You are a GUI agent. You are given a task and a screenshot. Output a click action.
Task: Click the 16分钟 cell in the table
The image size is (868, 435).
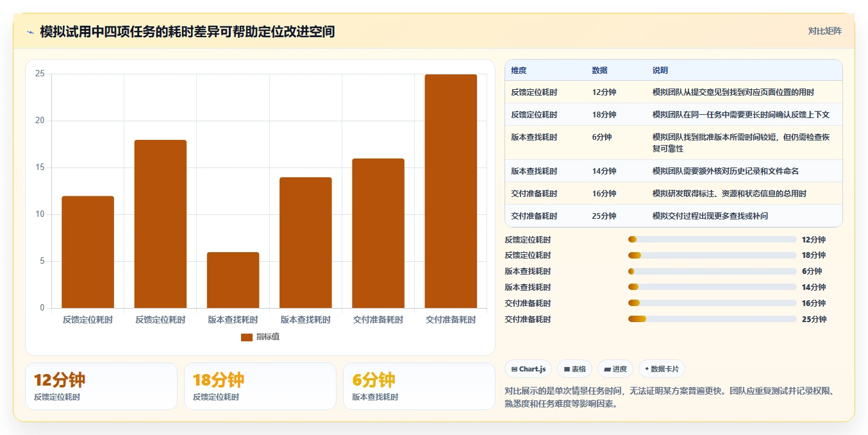pos(604,194)
